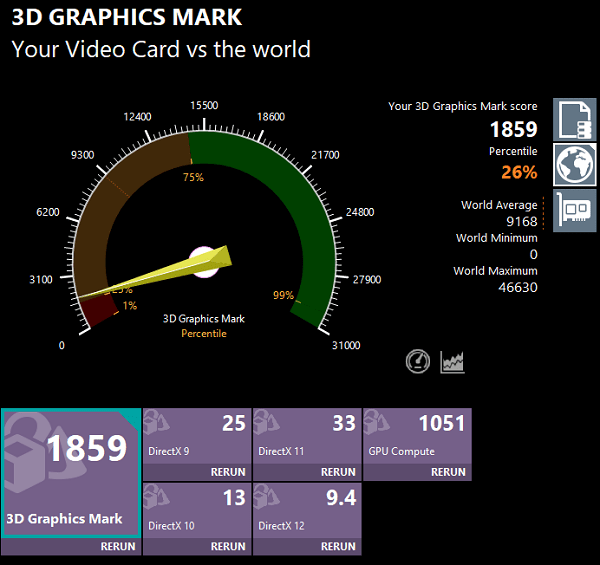600x565 pixels.
Task: Select the DirectX 12 score 9.4 tile
Action: click(x=307, y=510)
